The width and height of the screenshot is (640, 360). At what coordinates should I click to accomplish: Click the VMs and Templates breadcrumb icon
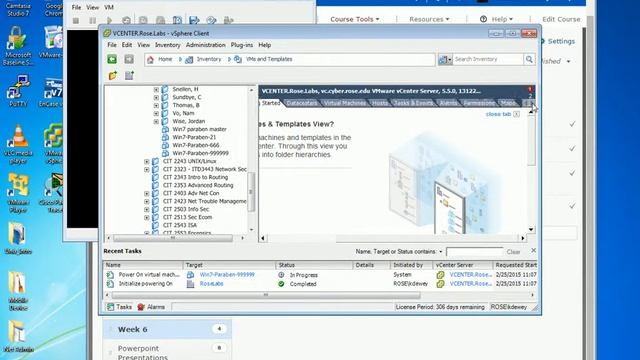click(238, 60)
